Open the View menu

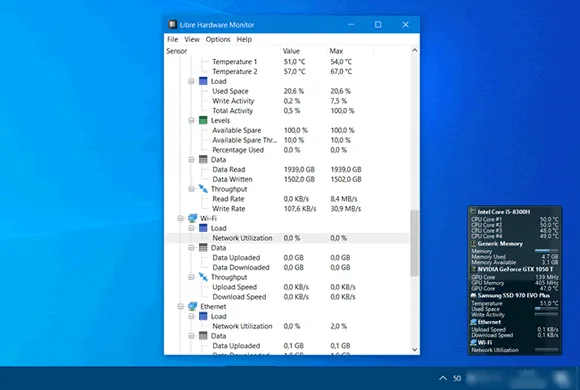pyautogui.click(x=192, y=39)
